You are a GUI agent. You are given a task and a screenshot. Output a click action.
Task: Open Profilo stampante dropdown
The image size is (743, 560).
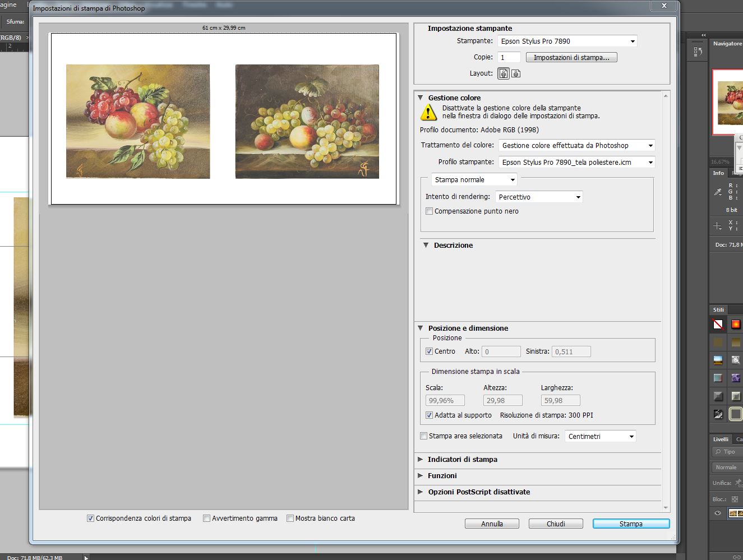point(577,163)
